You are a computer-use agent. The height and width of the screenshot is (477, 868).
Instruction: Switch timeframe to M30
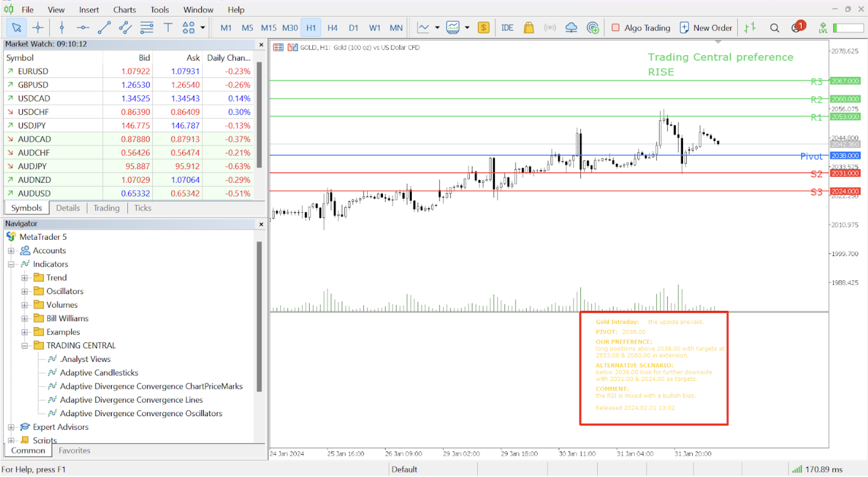[x=290, y=28]
